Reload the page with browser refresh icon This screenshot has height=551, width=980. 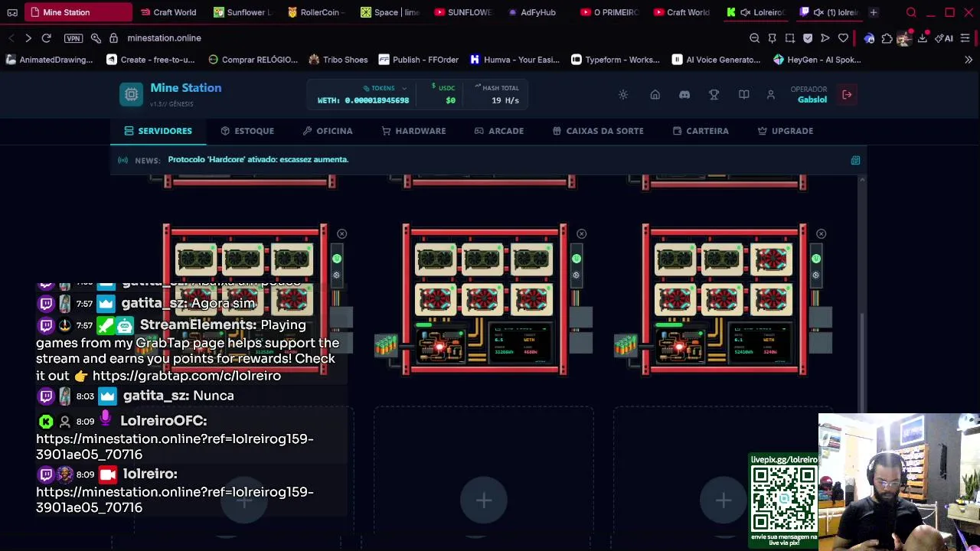click(x=46, y=37)
